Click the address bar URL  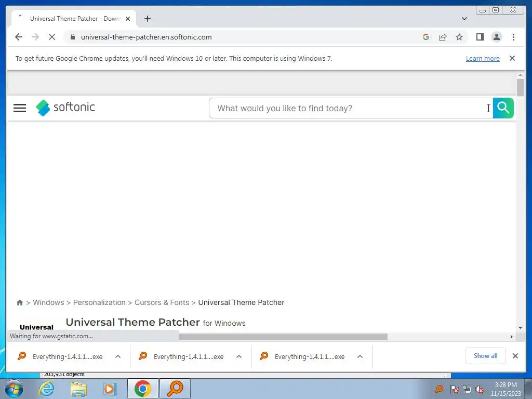tap(146, 37)
